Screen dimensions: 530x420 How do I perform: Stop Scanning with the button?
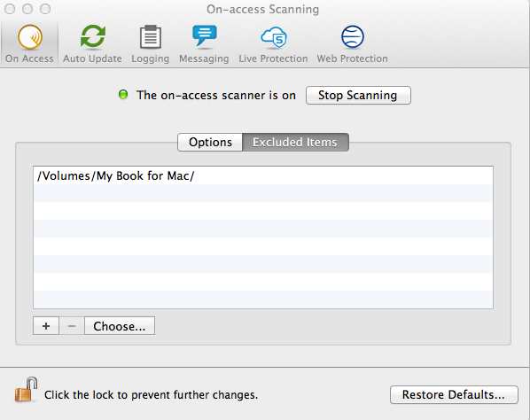click(x=358, y=96)
